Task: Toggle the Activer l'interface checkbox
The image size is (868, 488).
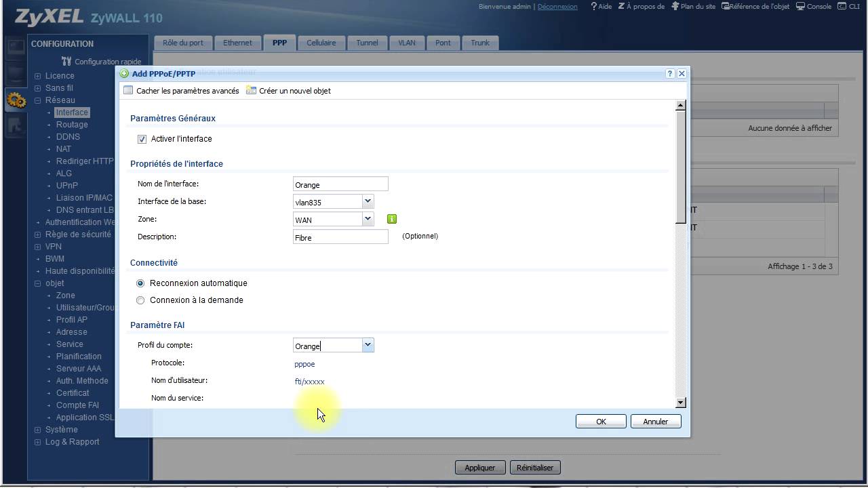Action: [142, 139]
